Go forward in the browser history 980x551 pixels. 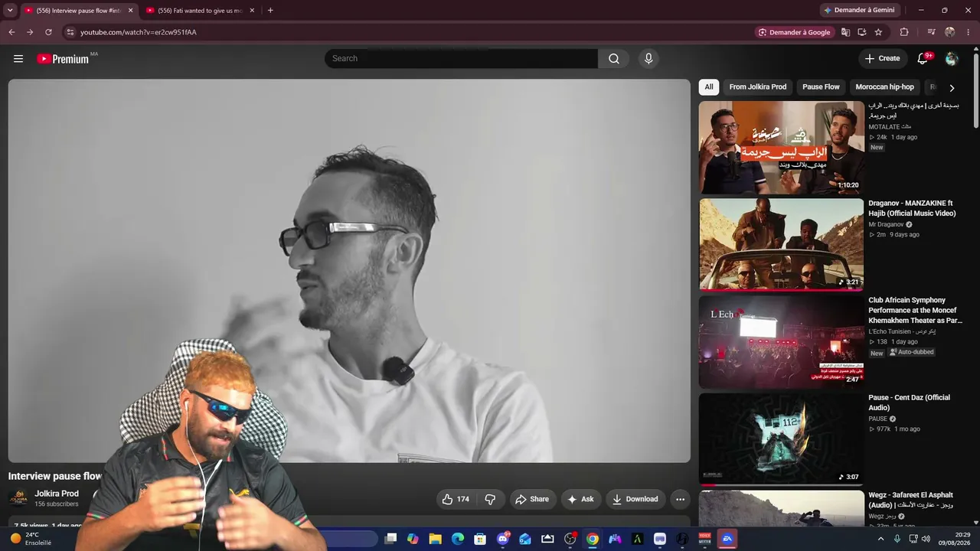(30, 32)
